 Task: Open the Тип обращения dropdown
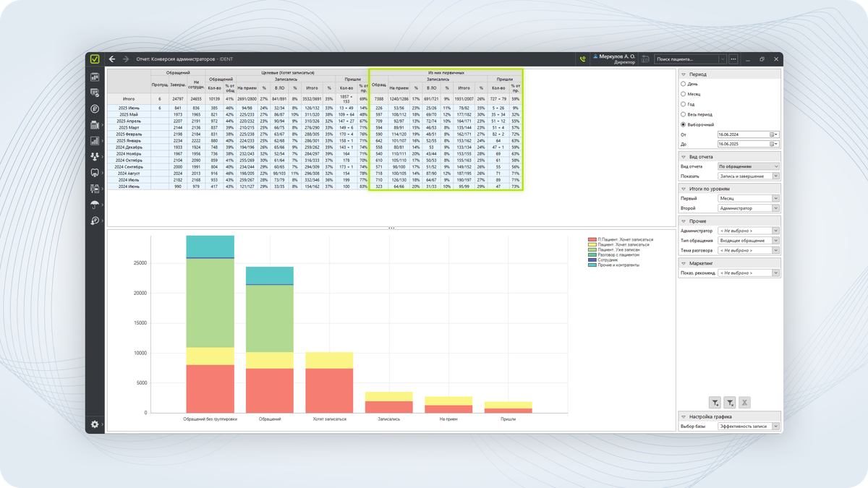tap(748, 241)
